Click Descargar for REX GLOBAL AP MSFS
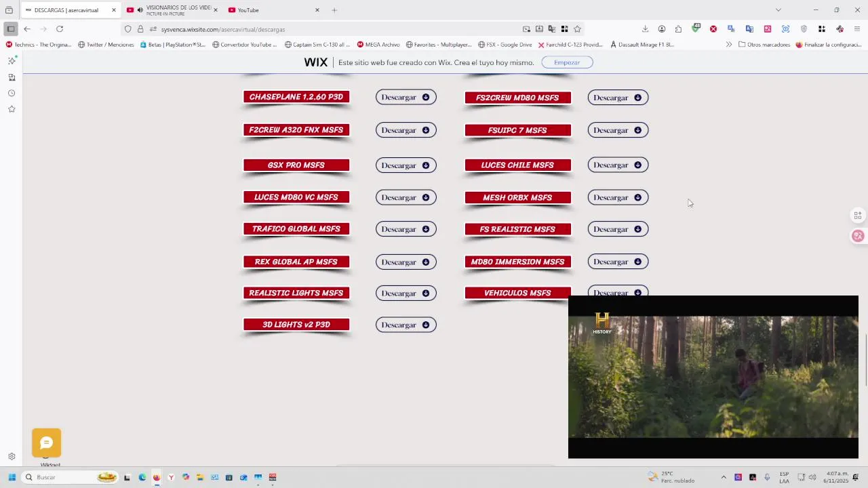Screen dimensions: 868x488 tap(406, 262)
